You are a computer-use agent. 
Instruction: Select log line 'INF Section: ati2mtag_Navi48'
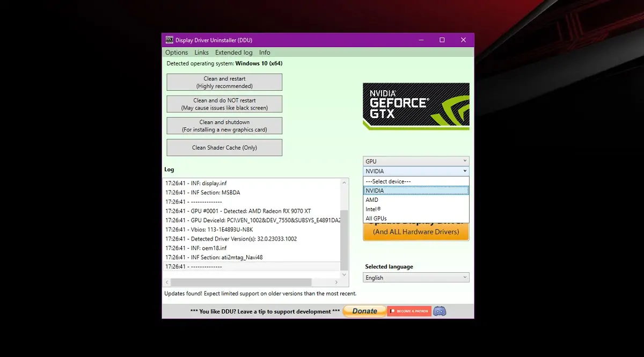click(x=251, y=257)
